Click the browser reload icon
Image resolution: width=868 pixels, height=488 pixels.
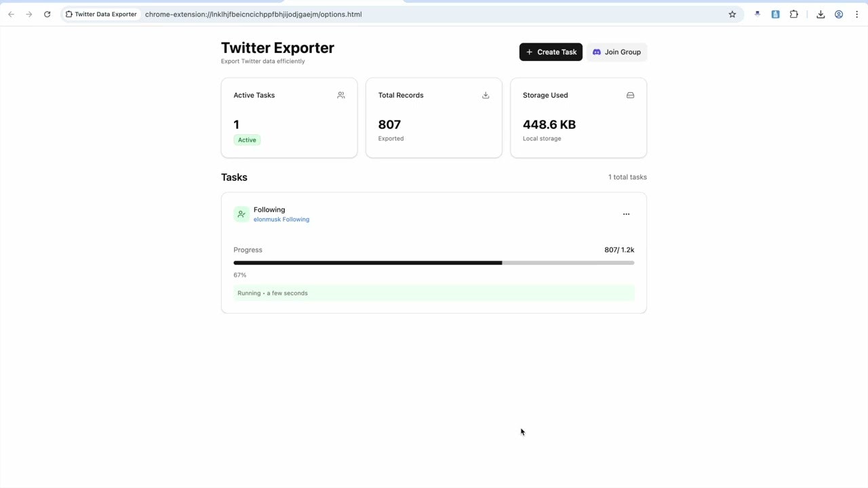pos(47,14)
